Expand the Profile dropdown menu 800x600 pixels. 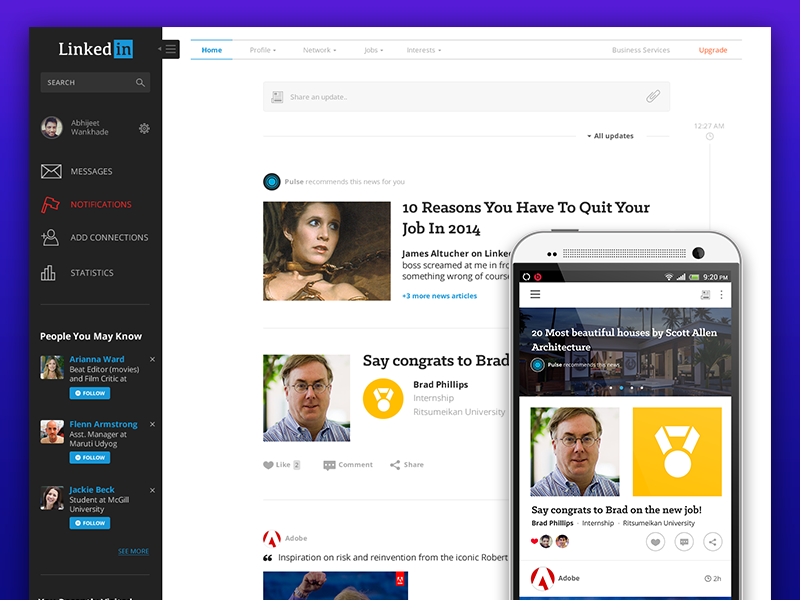262,50
